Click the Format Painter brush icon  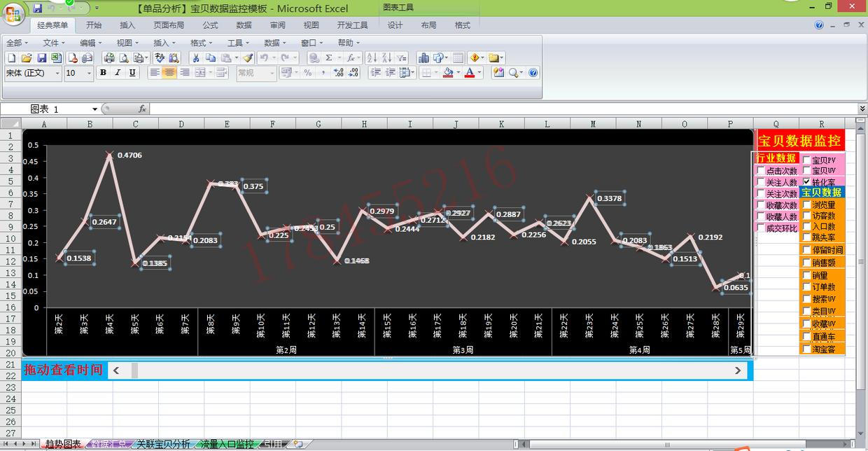pos(247,57)
